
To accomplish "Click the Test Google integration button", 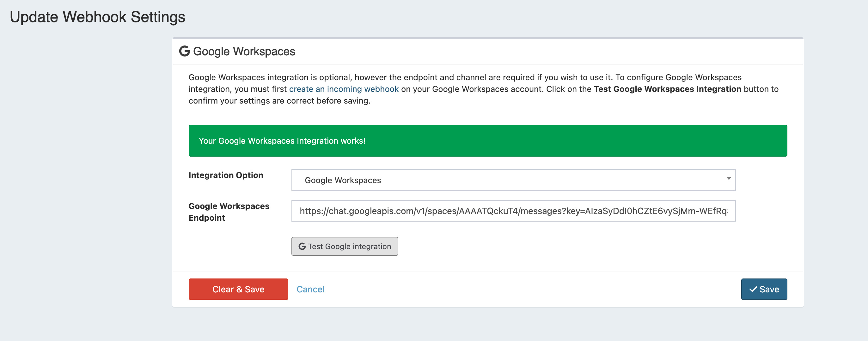I will pos(344,246).
